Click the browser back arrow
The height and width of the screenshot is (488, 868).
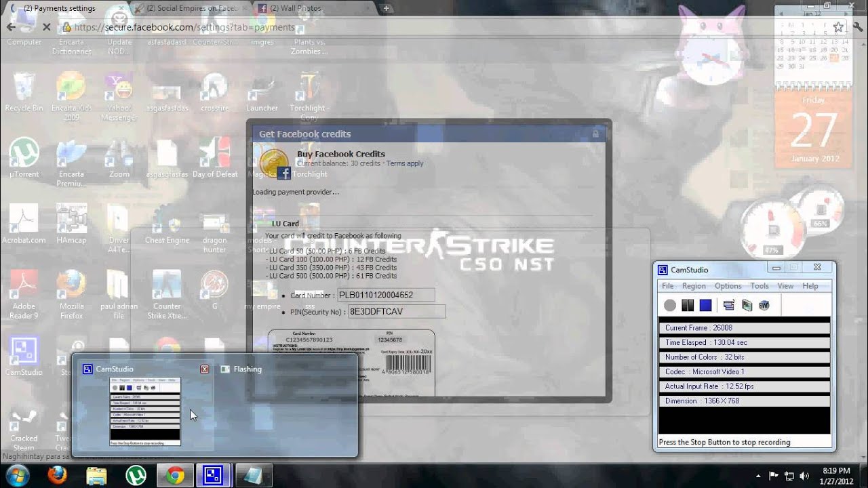coord(11,27)
